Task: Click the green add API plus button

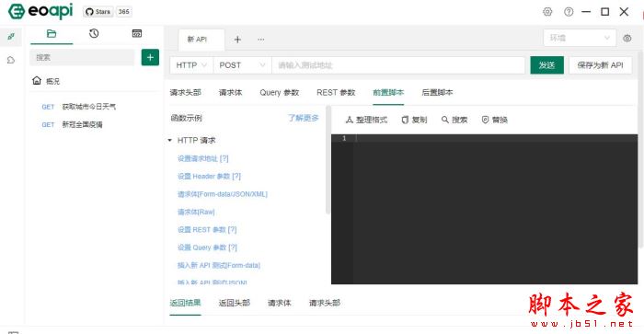Action: pyautogui.click(x=150, y=57)
